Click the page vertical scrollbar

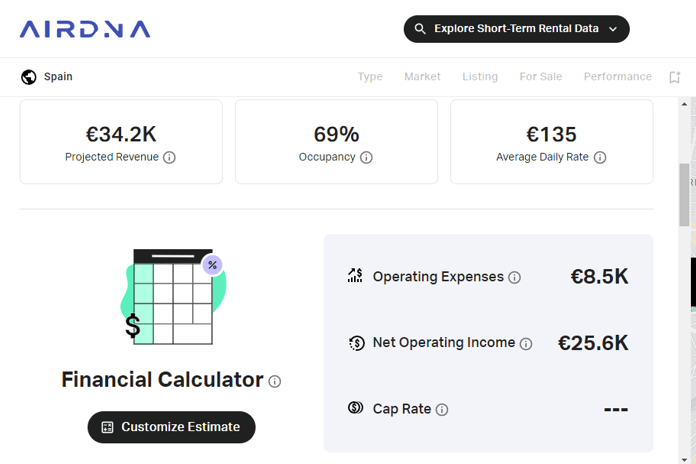(x=686, y=195)
